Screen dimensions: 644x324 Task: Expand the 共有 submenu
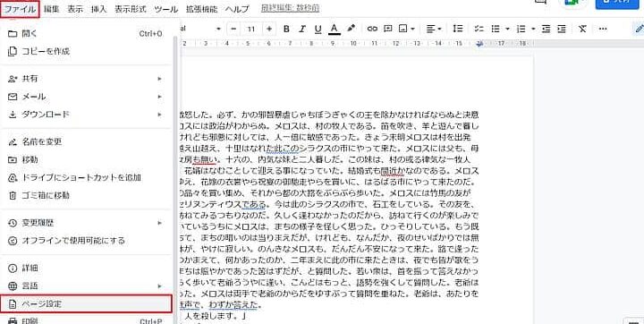point(86,79)
